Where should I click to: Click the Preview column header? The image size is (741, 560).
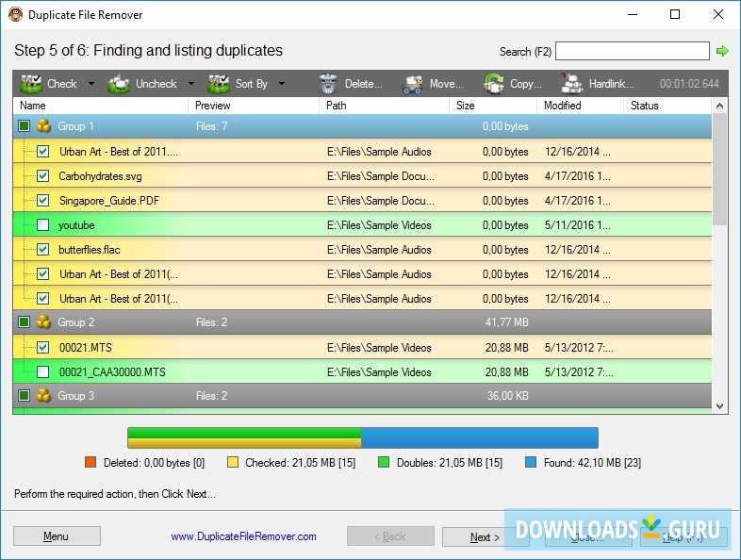click(254, 106)
